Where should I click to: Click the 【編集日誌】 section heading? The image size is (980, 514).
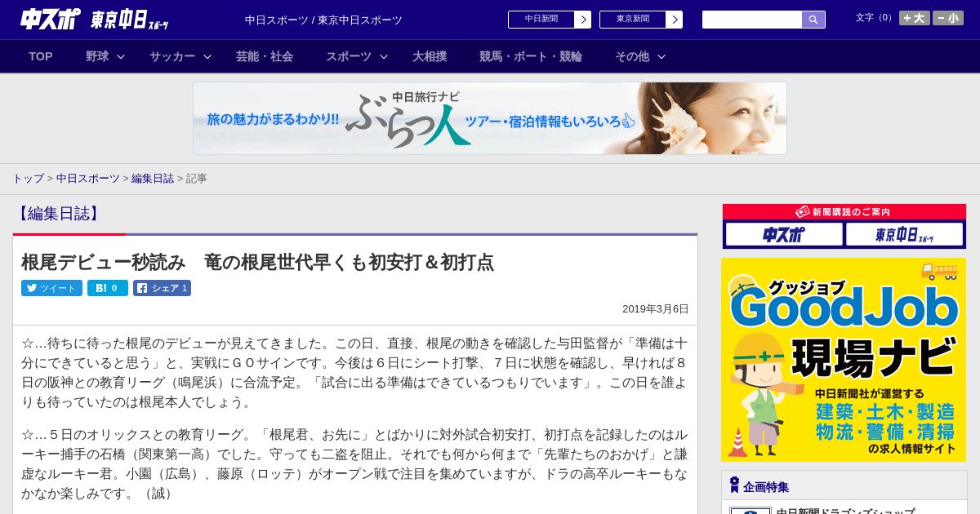(57, 214)
